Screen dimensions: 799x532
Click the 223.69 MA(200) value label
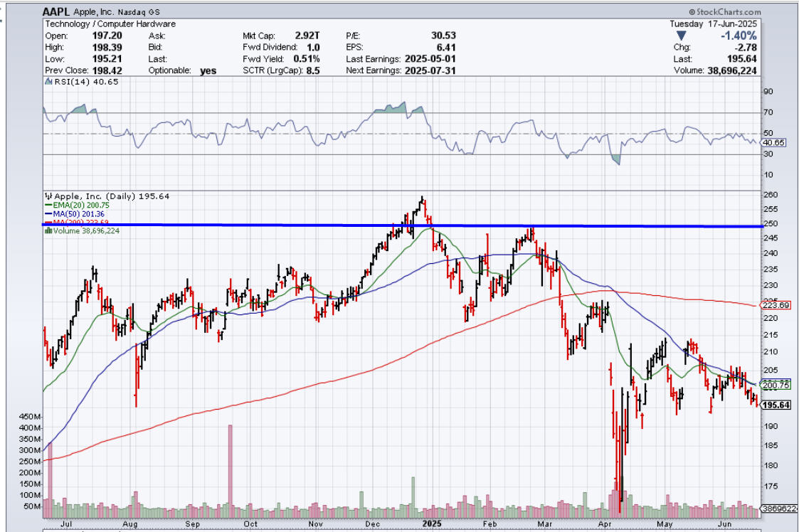[776, 305]
